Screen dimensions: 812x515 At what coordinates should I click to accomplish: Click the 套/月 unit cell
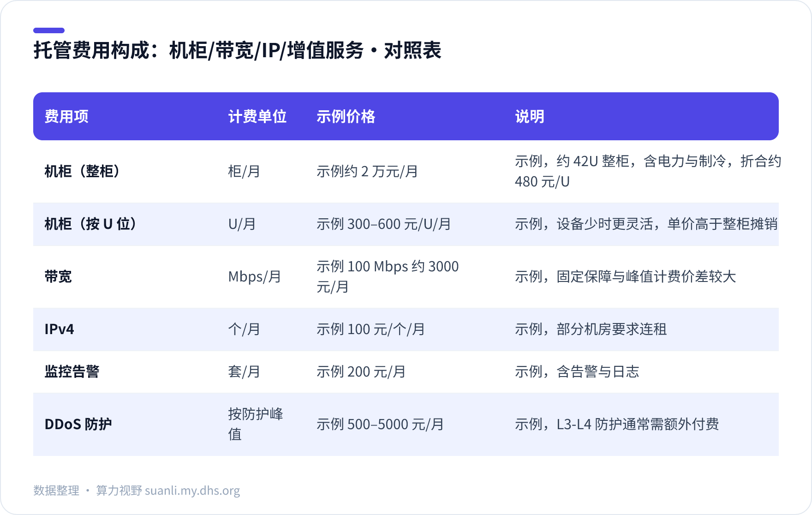point(244,371)
